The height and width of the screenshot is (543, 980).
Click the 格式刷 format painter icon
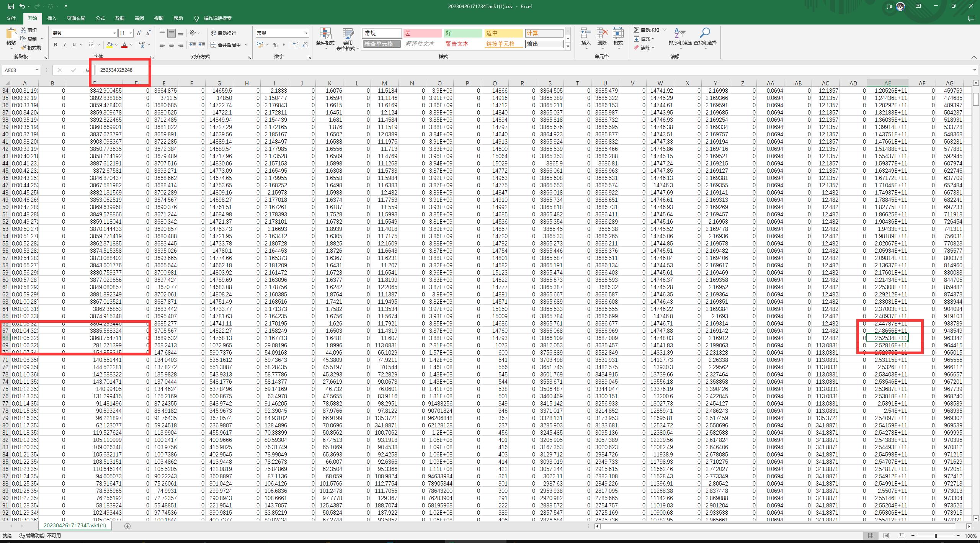point(24,47)
